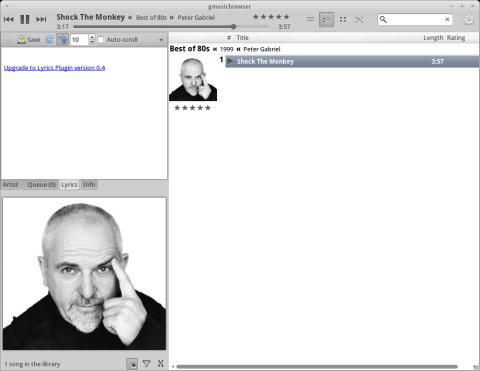Viewport: 480px width, 371px height.
Task: Increase lyrics font size with up arrow
Action: pyautogui.click(x=92, y=37)
